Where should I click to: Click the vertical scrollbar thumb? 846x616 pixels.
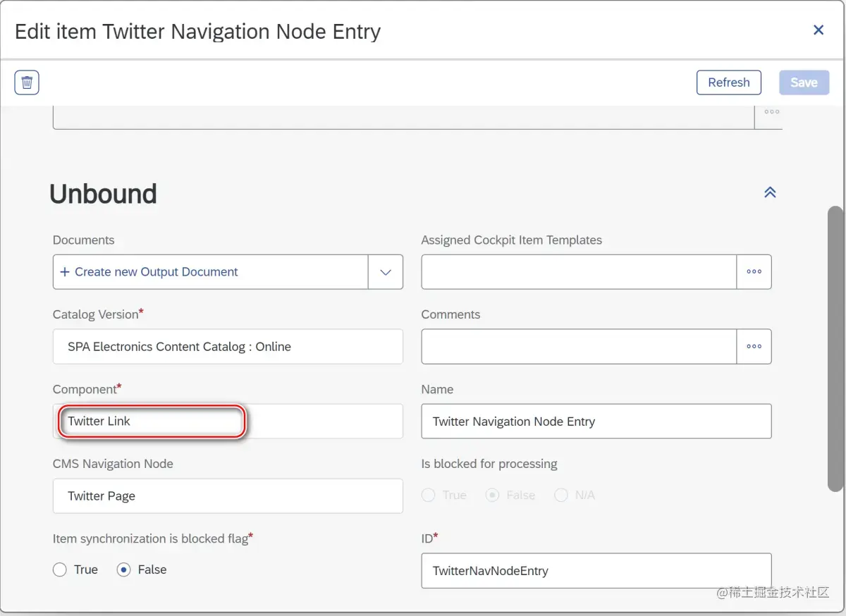click(835, 349)
